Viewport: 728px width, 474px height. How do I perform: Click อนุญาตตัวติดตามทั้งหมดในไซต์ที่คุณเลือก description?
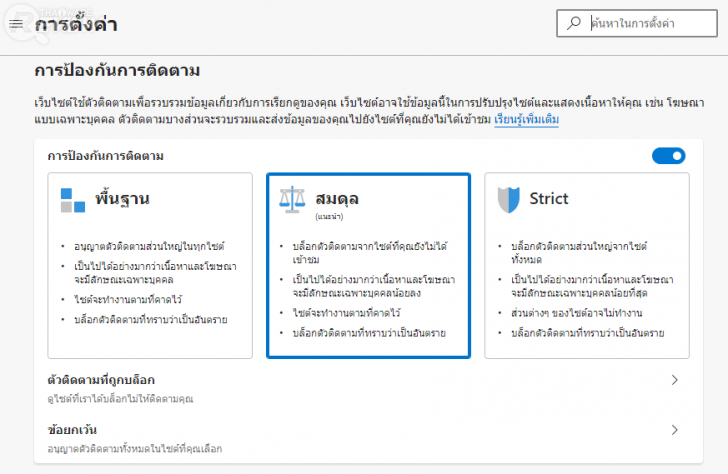(x=135, y=449)
